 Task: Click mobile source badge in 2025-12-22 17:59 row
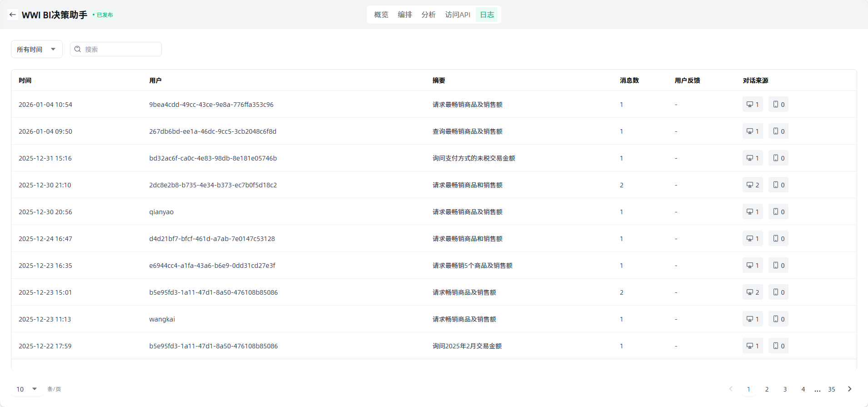pos(778,346)
